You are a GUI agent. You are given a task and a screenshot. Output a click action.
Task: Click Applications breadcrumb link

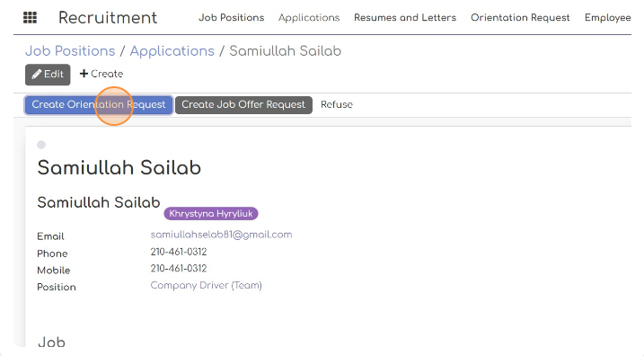pos(172,51)
